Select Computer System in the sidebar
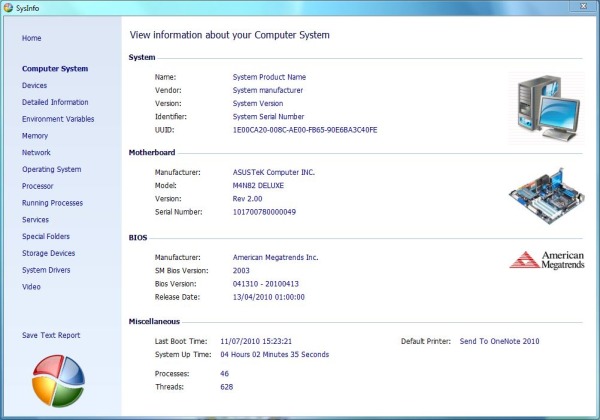The image size is (600, 420). pyautogui.click(x=55, y=68)
